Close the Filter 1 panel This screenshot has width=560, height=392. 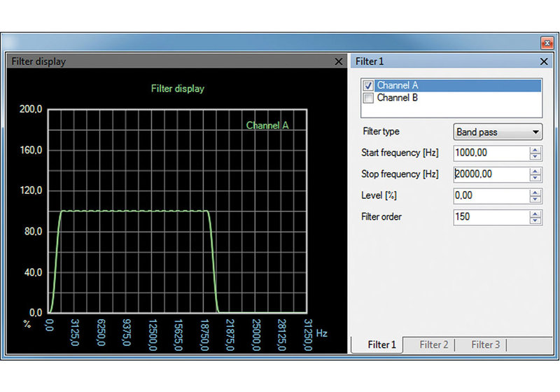tap(544, 62)
